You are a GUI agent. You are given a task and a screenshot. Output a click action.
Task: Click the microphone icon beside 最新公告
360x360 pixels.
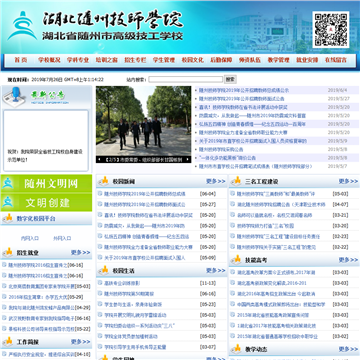click(14, 97)
